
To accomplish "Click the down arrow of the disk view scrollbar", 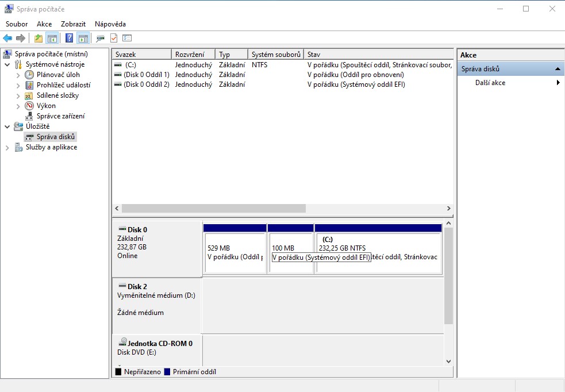I will pos(449,362).
